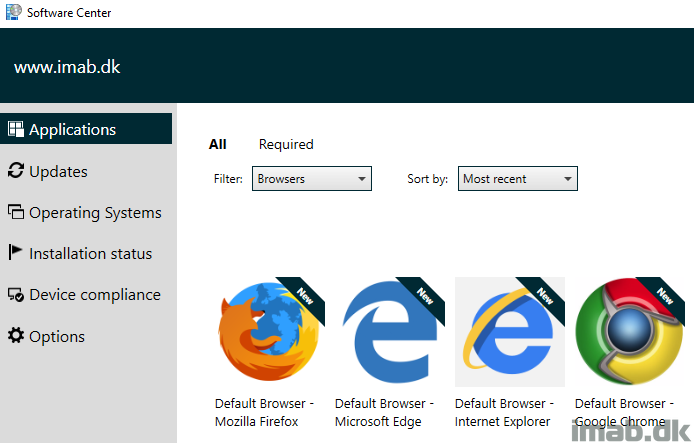Open the Applications section label

click(x=73, y=130)
